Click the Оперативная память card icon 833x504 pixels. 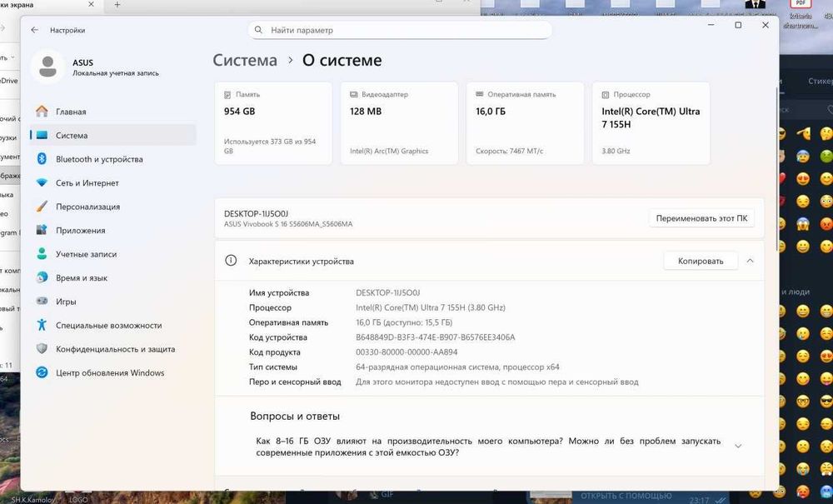[480, 94]
